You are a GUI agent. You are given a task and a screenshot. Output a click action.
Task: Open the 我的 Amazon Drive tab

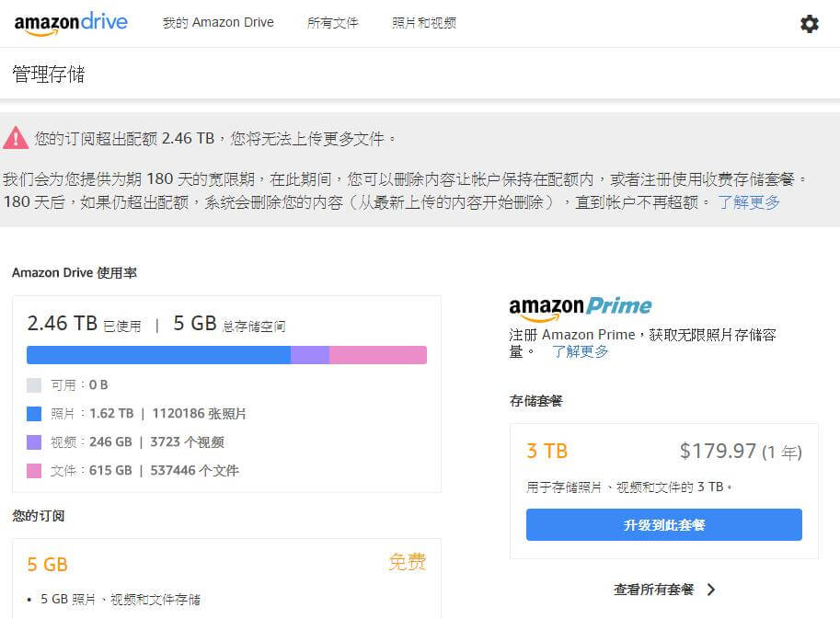[x=218, y=23]
